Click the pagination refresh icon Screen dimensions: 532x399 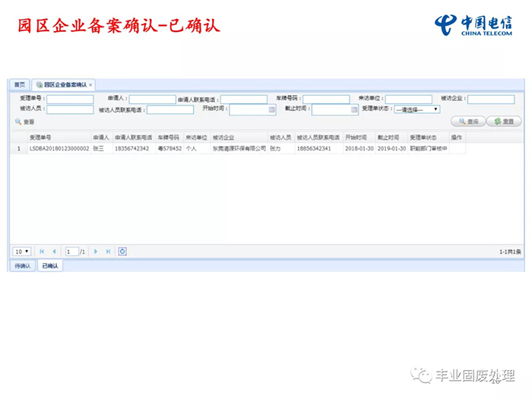[x=122, y=252]
